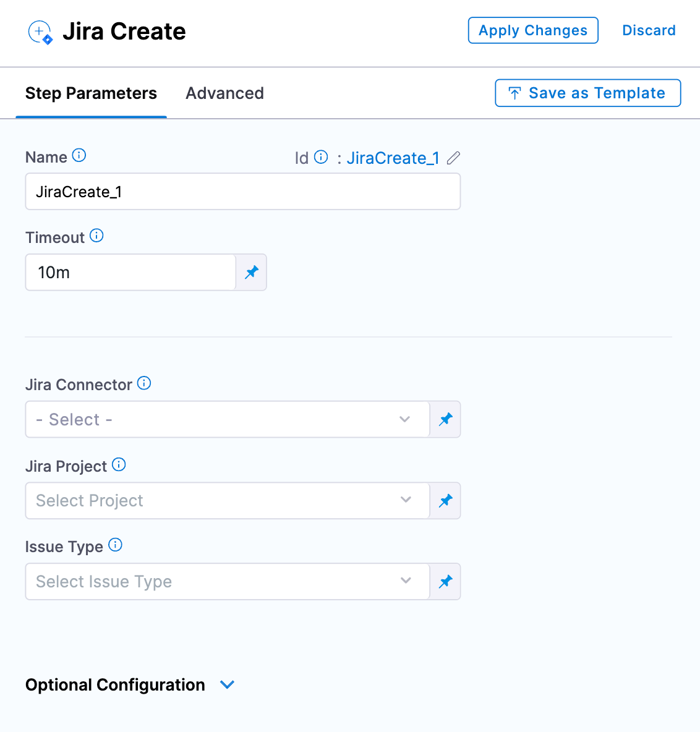Click the info icon next to Id
The image size is (700, 732).
click(x=321, y=157)
